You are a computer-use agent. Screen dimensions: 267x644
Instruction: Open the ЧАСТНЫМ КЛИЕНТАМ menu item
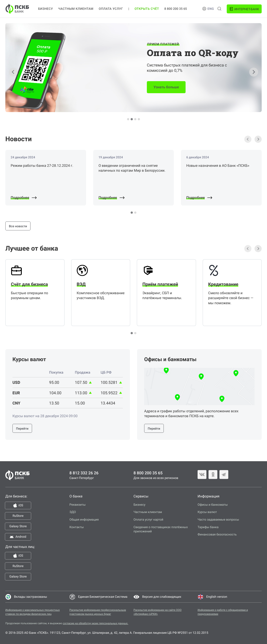[76, 9]
